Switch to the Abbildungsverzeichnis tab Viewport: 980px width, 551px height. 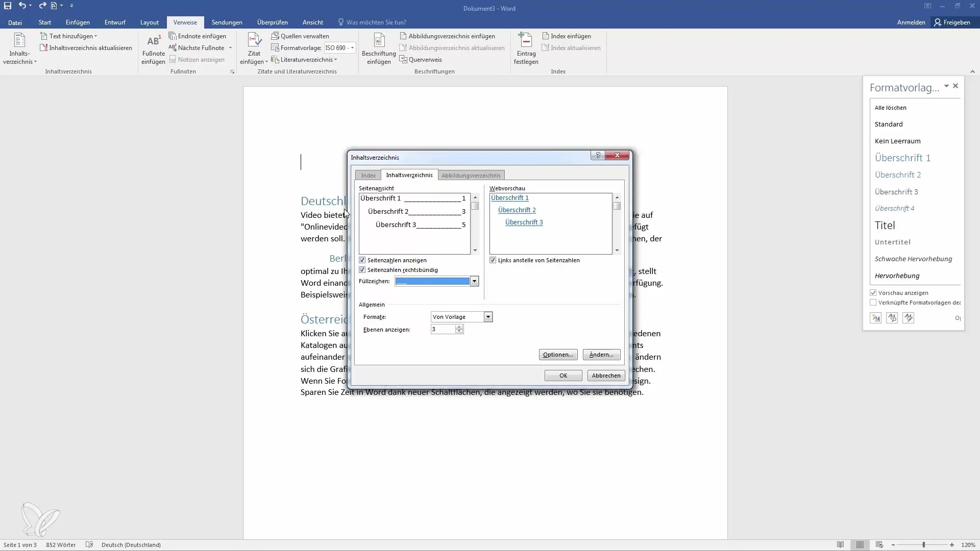[x=471, y=175]
